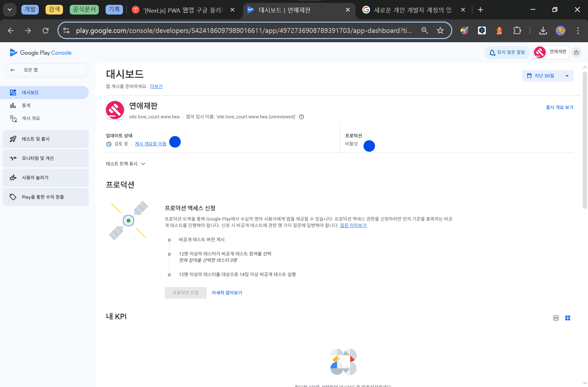Expand the 모니터링 및 개선 section
Viewport: 588px width, 387px height.
tap(46, 158)
